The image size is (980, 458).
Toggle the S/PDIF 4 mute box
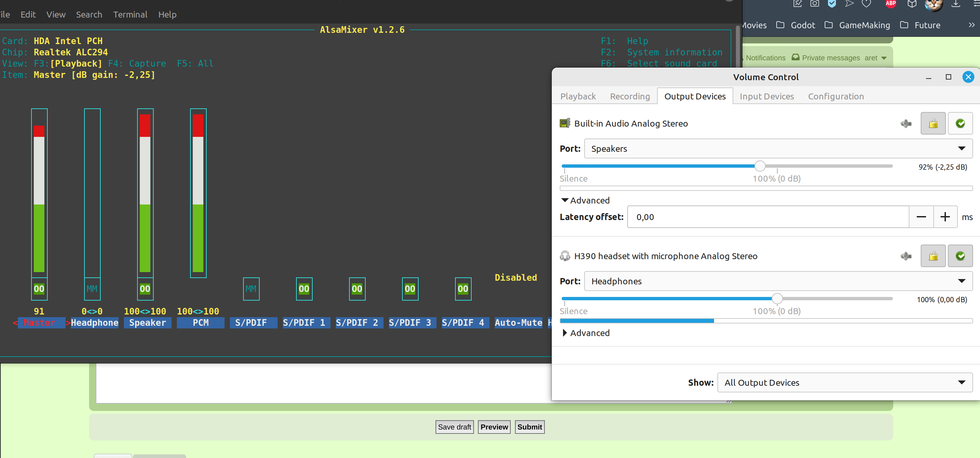click(x=463, y=289)
